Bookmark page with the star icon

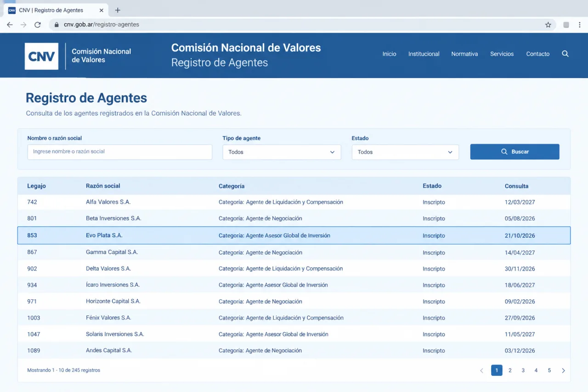548,25
